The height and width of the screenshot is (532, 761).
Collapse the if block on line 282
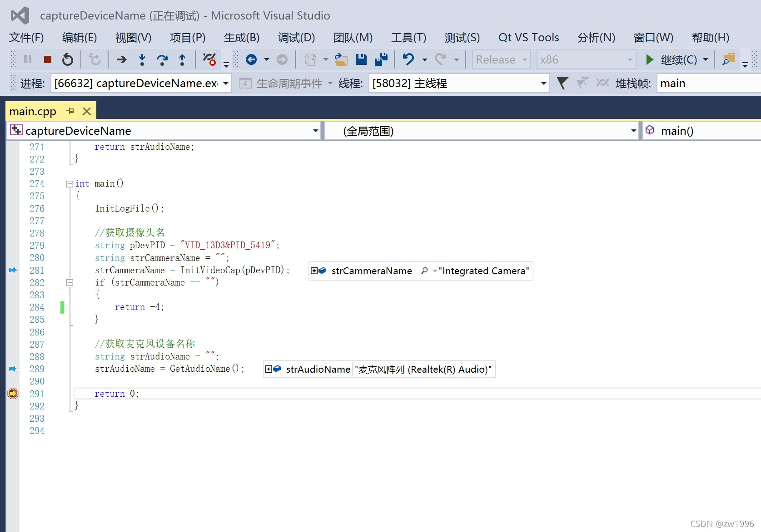pyautogui.click(x=70, y=282)
